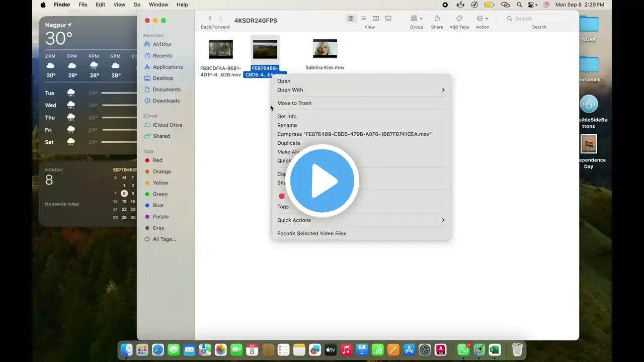Screen dimensions: 644x362
Task: Switch Finder to list view
Action: point(363,19)
